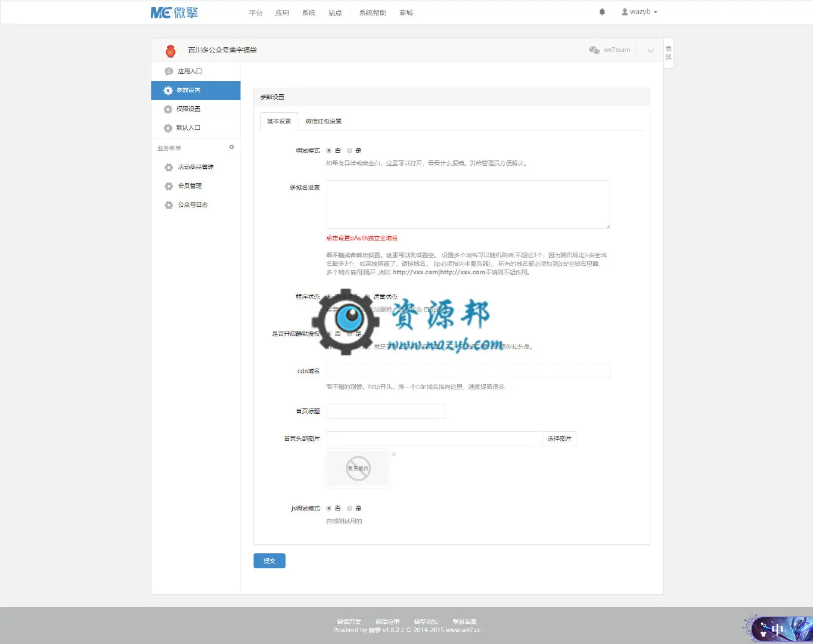Click the IME 中 icon in corner

pos(777,630)
